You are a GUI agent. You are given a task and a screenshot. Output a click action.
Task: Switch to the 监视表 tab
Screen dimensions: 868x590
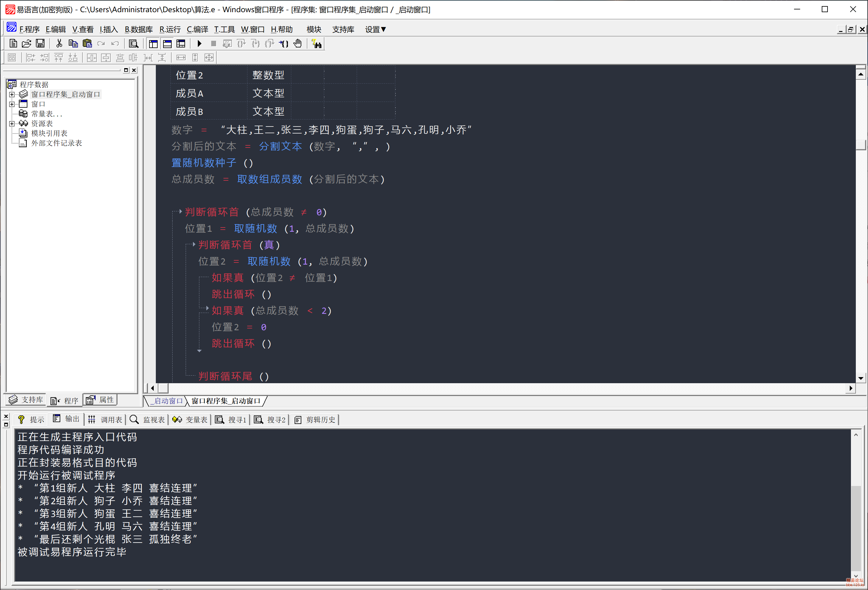[x=147, y=419]
